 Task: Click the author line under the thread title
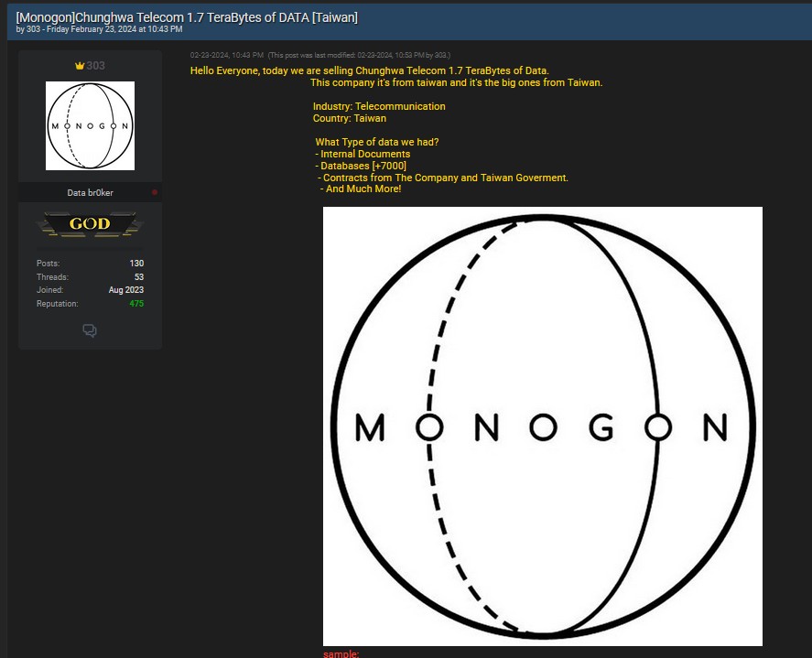tap(99, 29)
